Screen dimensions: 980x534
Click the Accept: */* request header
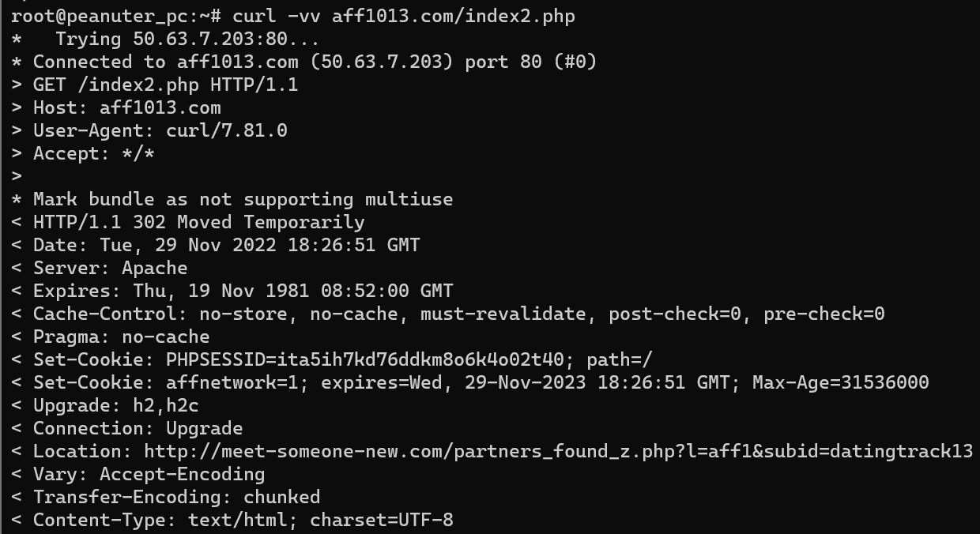pyautogui.click(x=93, y=153)
